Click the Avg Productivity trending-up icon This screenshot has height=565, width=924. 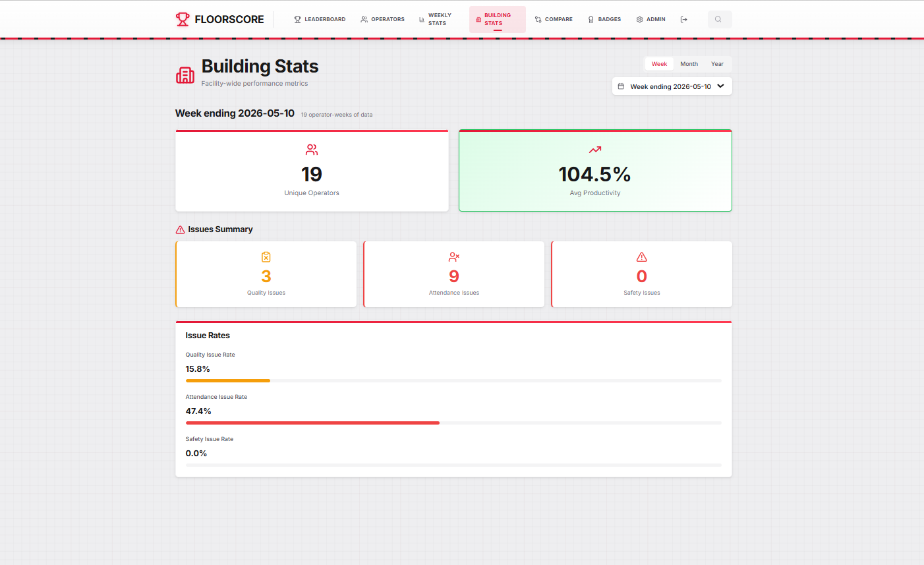(595, 150)
